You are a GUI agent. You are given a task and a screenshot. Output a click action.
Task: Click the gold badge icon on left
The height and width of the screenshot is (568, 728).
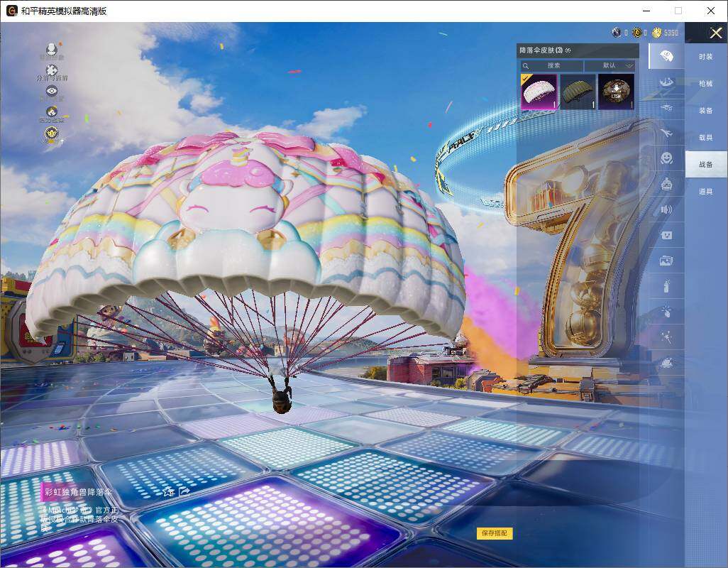(52, 133)
